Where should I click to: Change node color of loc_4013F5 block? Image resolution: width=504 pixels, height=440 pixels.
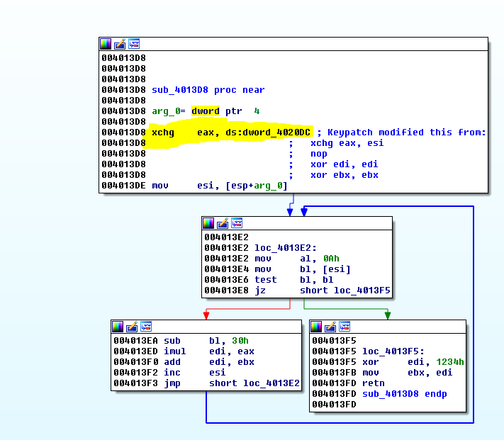316,327
